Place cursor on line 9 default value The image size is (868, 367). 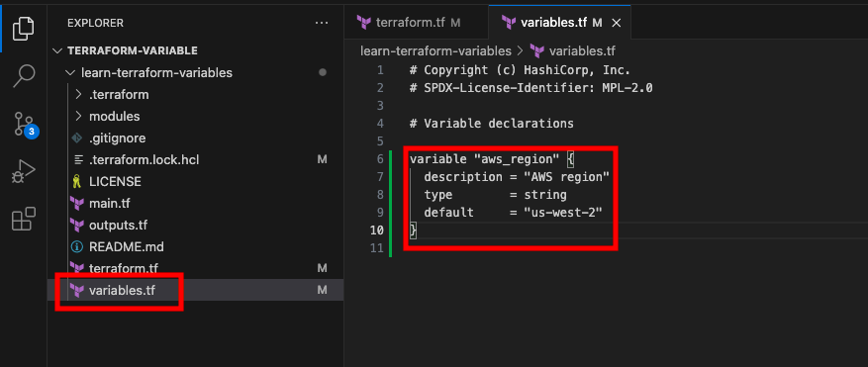(x=562, y=213)
